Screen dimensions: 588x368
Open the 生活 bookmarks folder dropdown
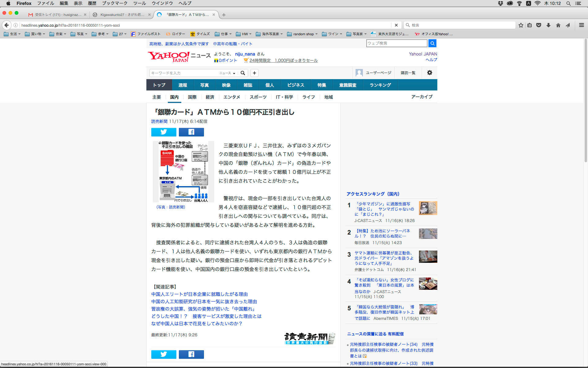pos(12,34)
